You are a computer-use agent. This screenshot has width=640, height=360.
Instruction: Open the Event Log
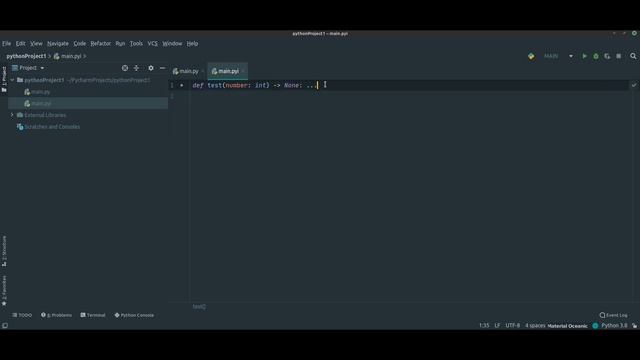pyautogui.click(x=613, y=315)
